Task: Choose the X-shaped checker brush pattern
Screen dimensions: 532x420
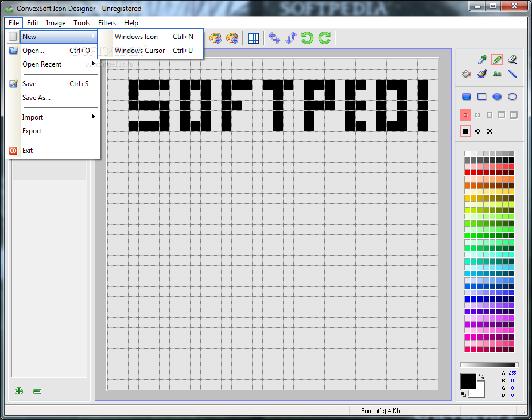Action: point(490,131)
